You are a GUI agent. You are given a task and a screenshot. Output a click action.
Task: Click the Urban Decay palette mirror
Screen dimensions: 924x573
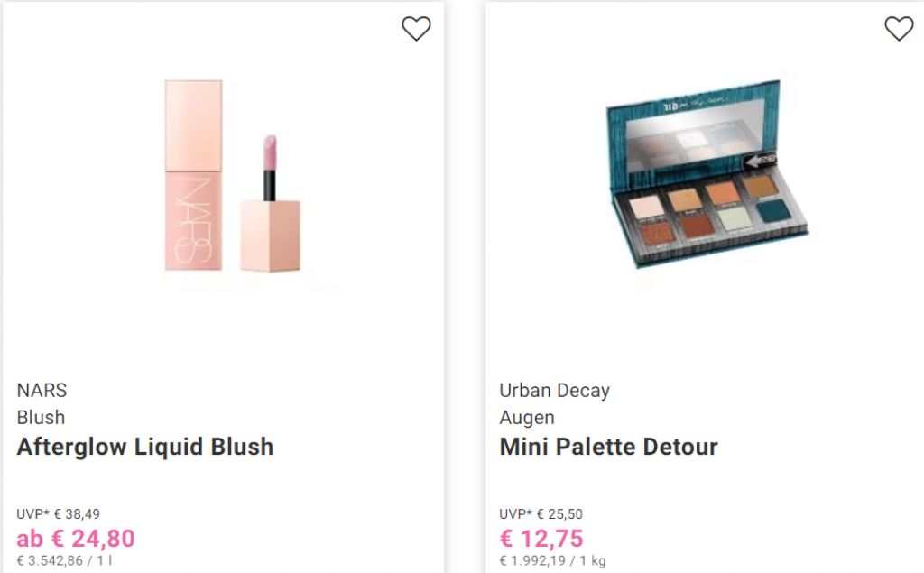700,136
